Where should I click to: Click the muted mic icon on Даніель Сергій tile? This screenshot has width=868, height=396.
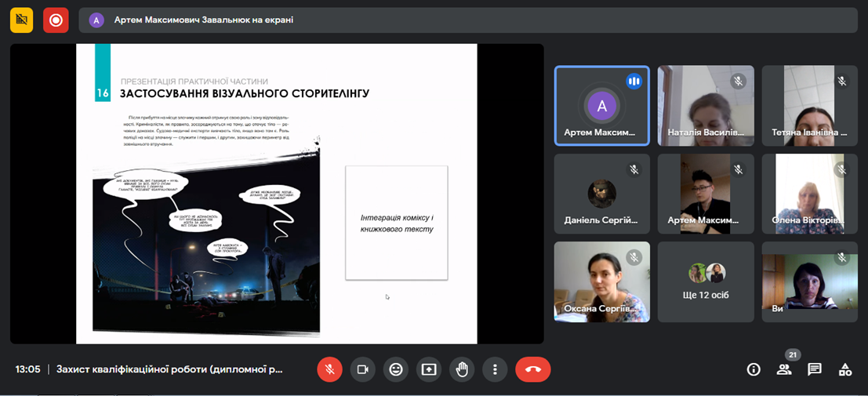coord(634,169)
